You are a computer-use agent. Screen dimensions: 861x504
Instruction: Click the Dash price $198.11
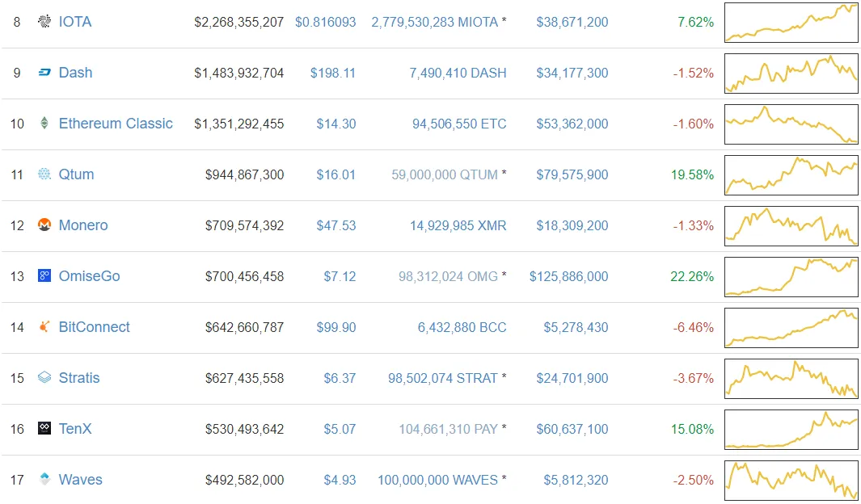tap(333, 73)
